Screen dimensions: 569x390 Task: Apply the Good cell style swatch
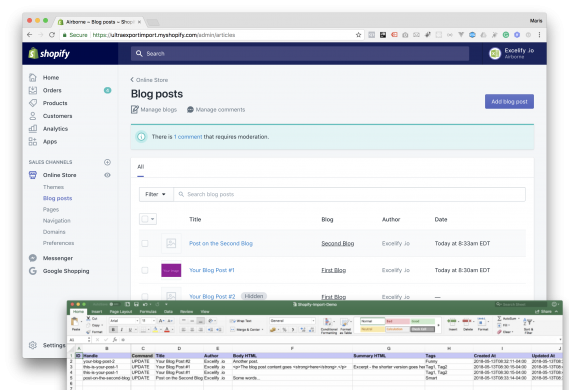[423, 321]
